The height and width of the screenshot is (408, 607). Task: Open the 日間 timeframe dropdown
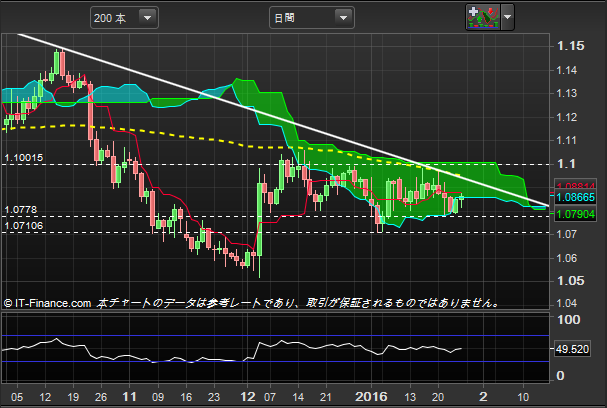coord(312,18)
